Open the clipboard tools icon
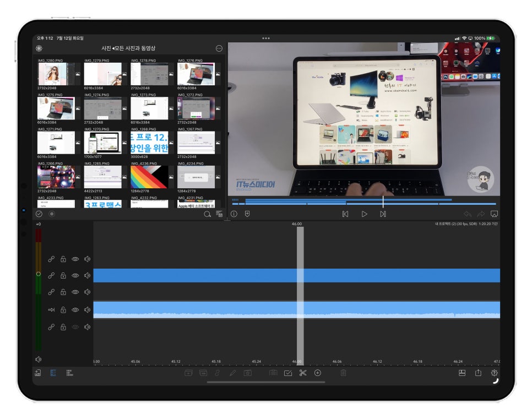 click(273, 373)
